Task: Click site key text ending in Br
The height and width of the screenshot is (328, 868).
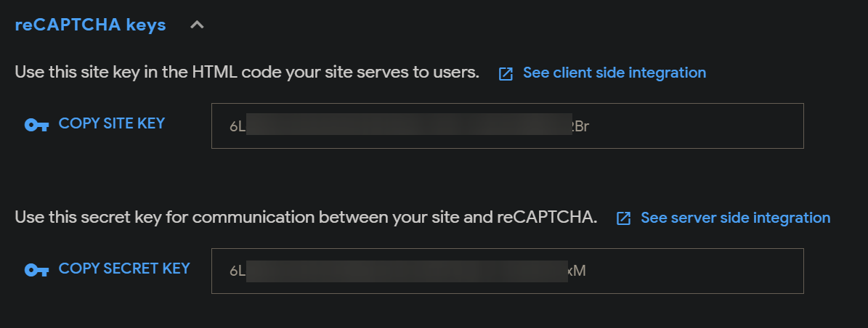Action: tap(580, 126)
